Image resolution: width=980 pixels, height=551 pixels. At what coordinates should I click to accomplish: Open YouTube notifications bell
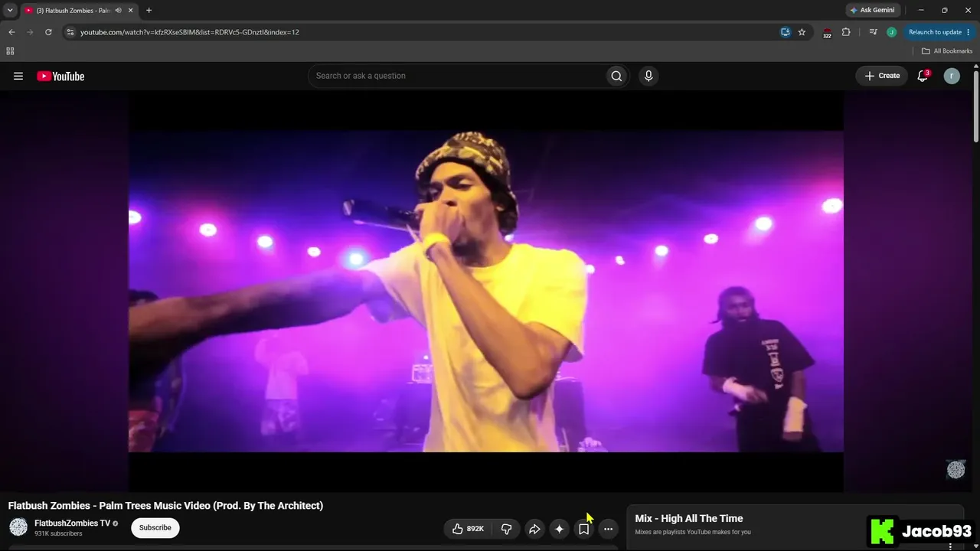(x=923, y=76)
